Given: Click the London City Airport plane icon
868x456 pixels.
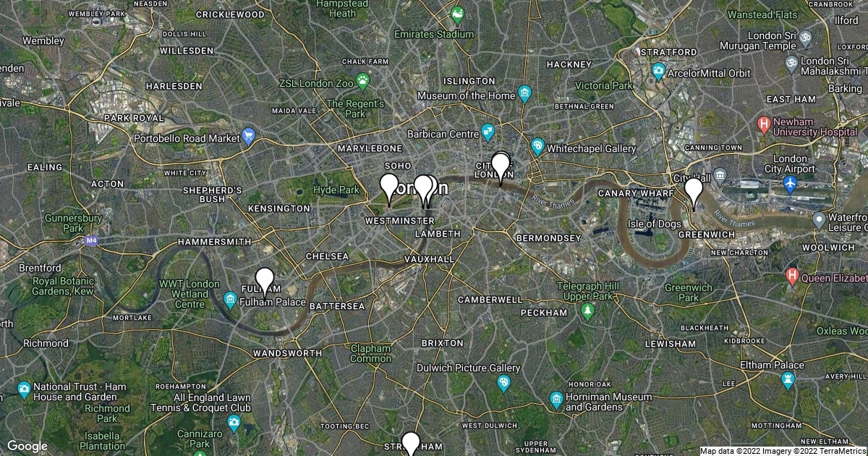Looking at the screenshot, I should (790, 185).
